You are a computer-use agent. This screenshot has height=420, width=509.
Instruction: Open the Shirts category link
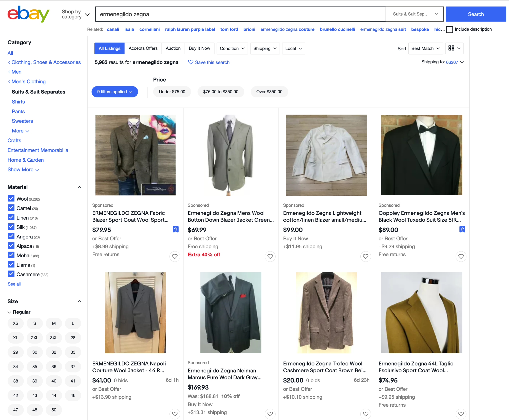coord(18,102)
